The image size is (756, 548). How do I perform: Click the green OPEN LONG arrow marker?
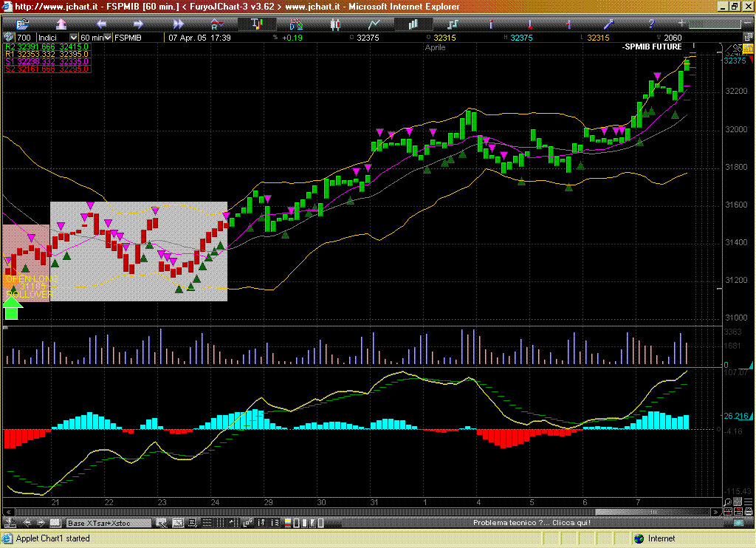(12, 310)
